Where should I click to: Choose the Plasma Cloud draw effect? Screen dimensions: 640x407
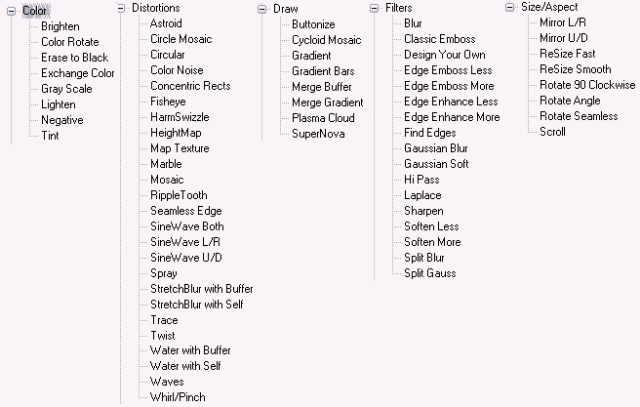(x=324, y=117)
